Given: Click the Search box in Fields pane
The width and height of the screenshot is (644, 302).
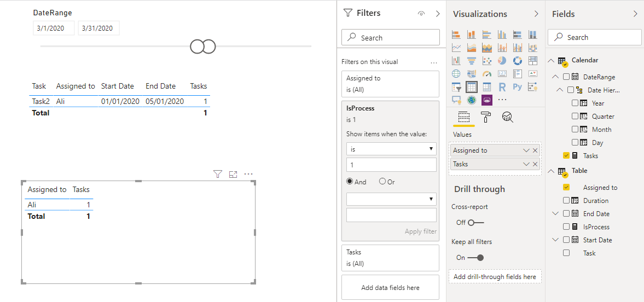Looking at the screenshot, I should [594, 37].
